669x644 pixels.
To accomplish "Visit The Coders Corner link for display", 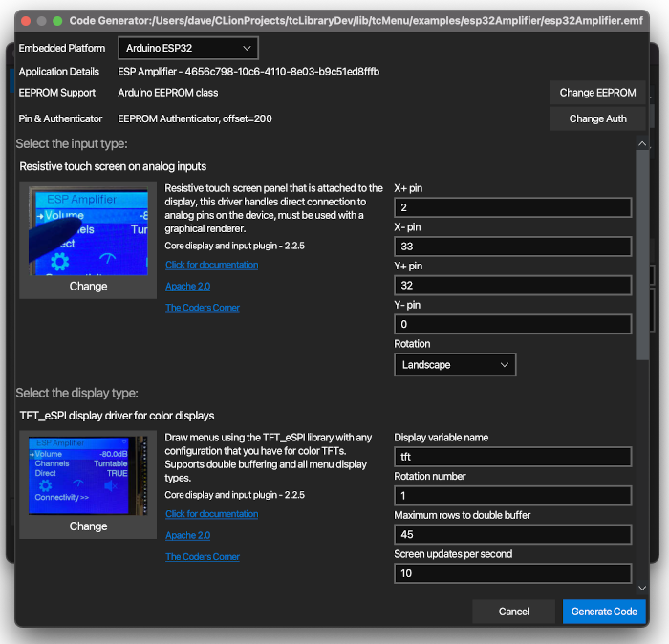I will pos(202,556).
